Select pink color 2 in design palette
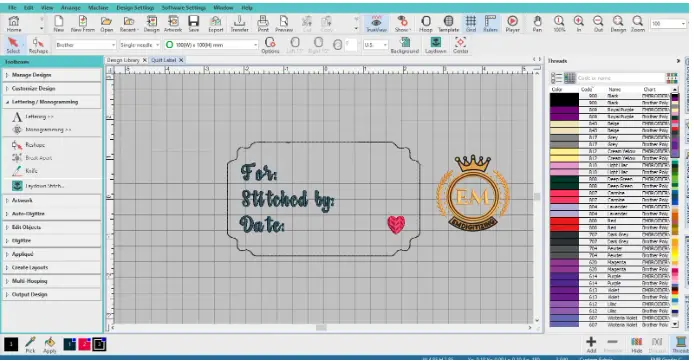 coord(85,344)
